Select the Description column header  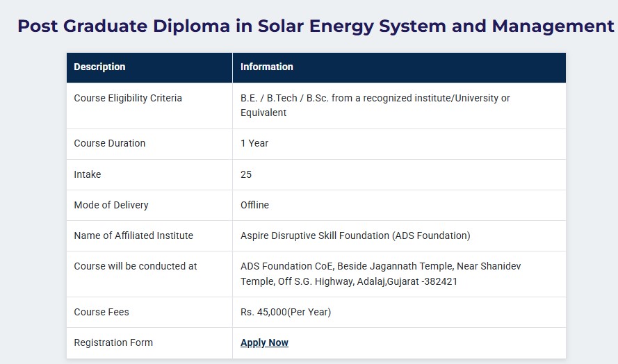[x=99, y=67]
